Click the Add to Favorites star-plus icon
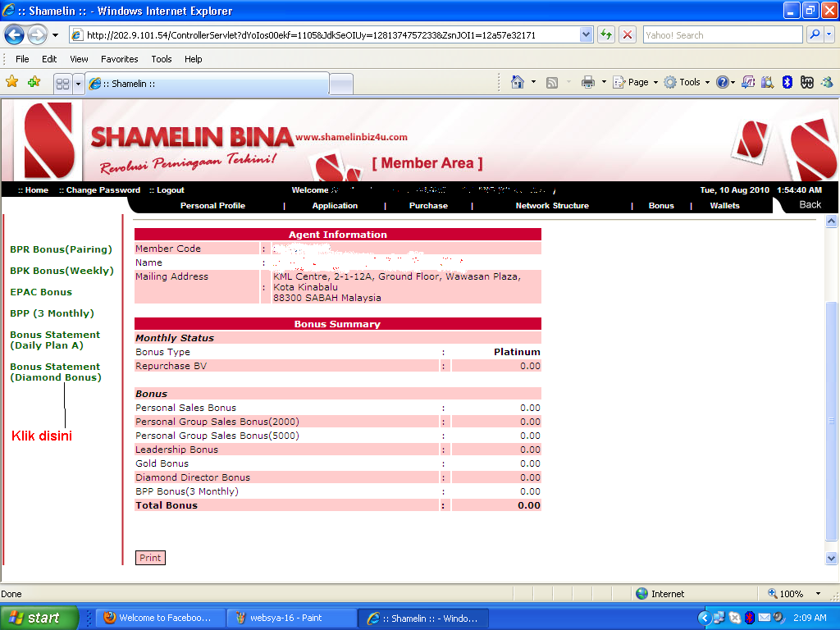This screenshot has width=840, height=630. pos(34,82)
